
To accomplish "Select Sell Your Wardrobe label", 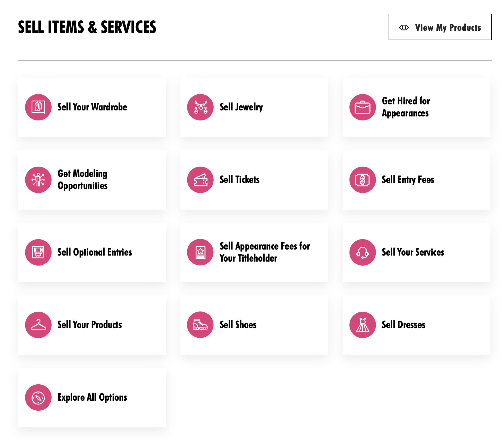I will [92, 107].
